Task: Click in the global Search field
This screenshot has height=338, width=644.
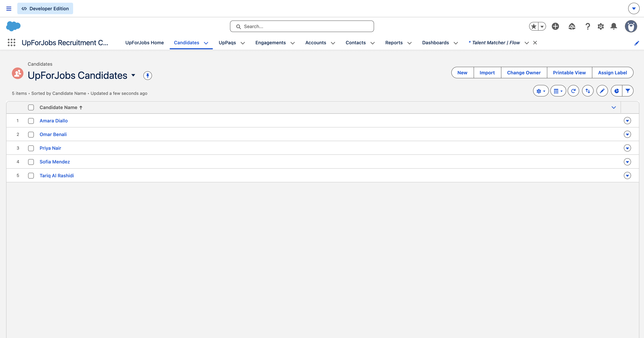Action: [x=302, y=26]
